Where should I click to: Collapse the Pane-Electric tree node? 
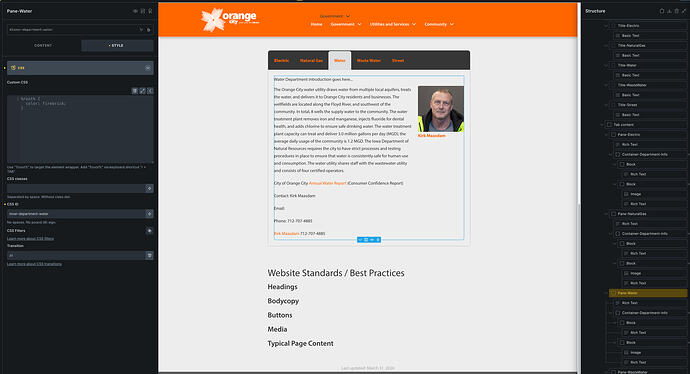[606, 135]
